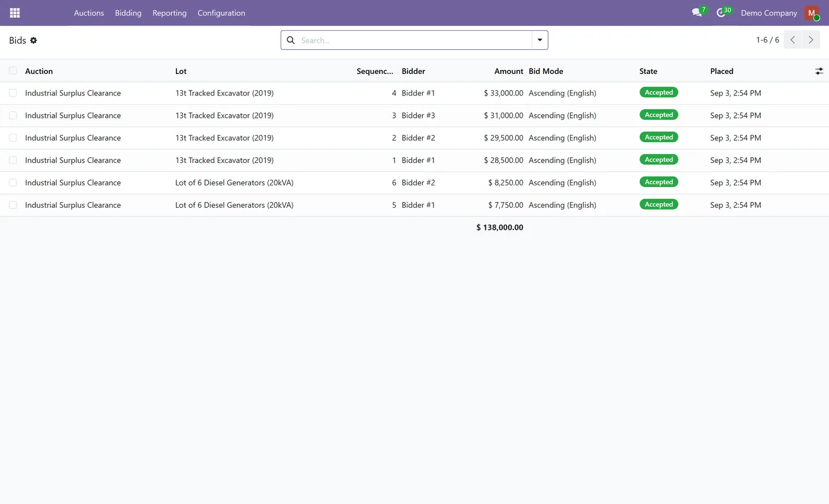Image resolution: width=829 pixels, height=504 pixels.
Task: Open the user avatar menu
Action: (812, 13)
